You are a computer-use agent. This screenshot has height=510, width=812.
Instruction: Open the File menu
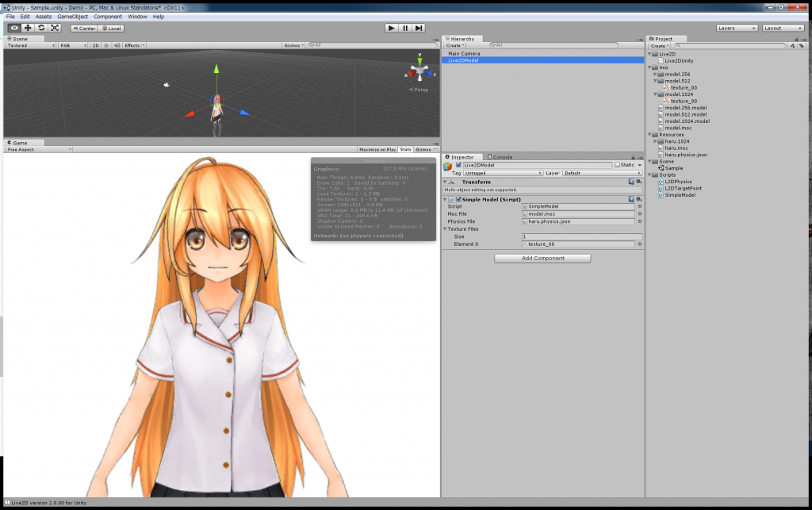pyautogui.click(x=10, y=17)
